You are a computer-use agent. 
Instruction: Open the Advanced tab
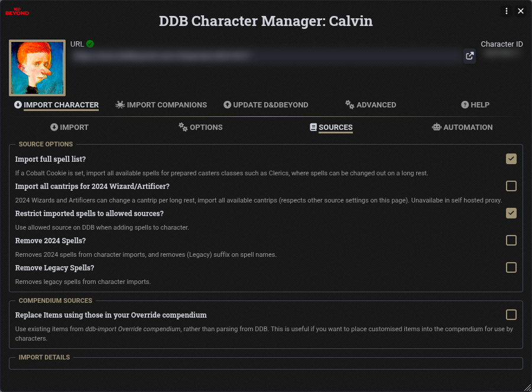[x=371, y=105]
